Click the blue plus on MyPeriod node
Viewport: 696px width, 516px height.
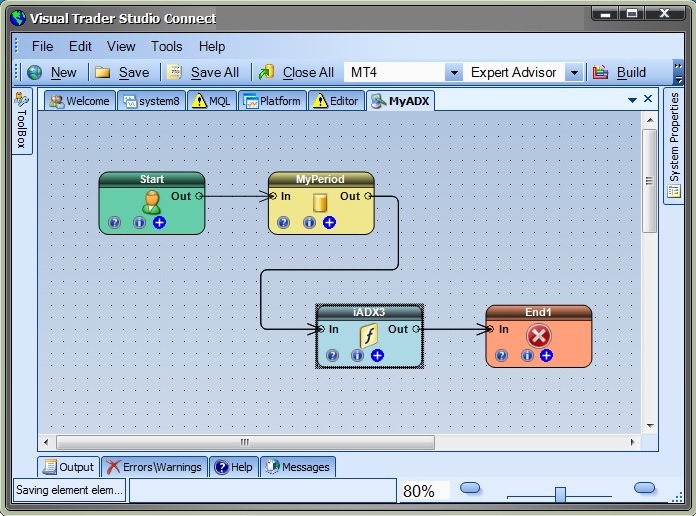click(329, 222)
